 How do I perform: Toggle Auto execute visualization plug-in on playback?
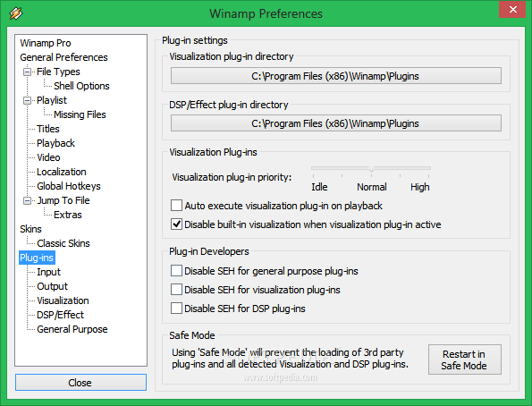pos(176,206)
